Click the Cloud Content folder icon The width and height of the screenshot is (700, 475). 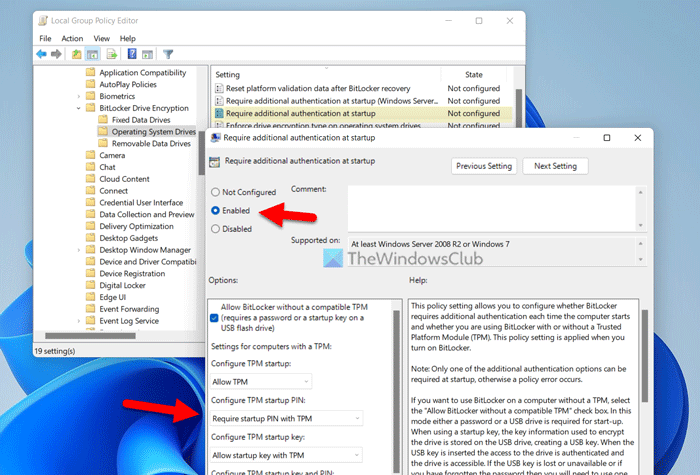pos(91,179)
